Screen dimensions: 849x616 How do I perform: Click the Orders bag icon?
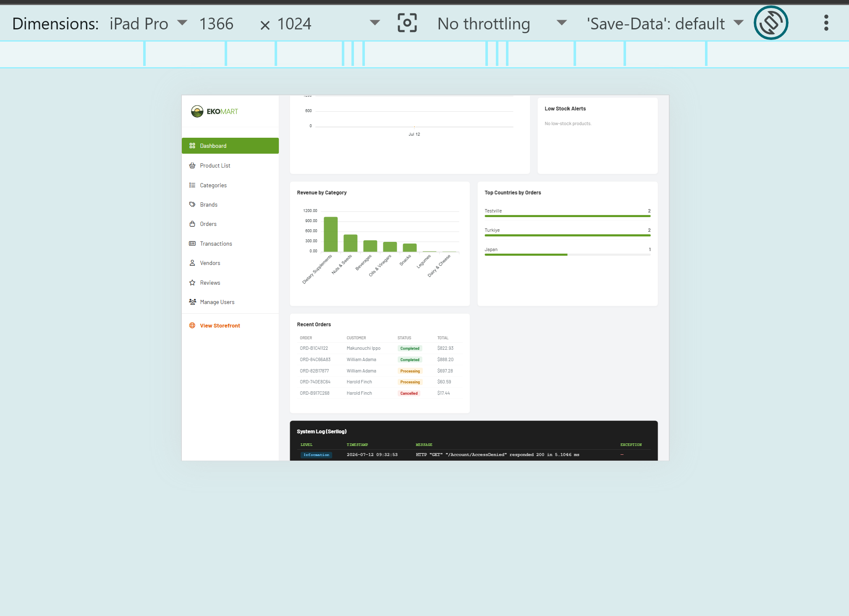(x=192, y=224)
